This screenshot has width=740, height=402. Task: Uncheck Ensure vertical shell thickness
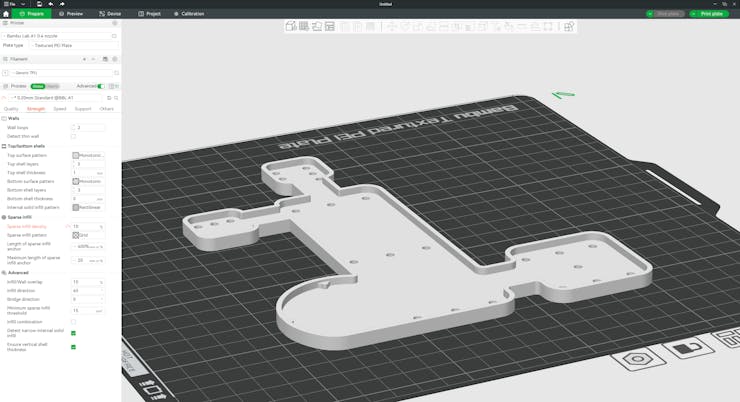[73, 347]
